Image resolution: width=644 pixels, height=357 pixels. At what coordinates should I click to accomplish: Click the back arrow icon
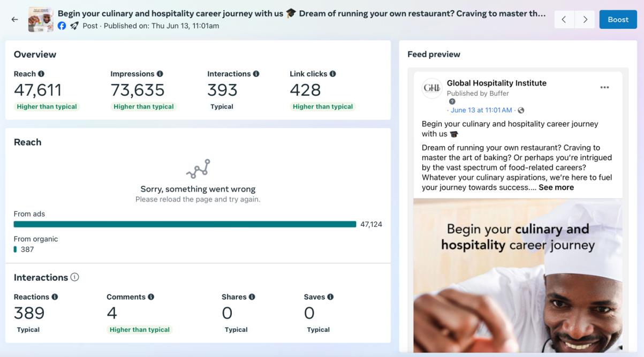tap(14, 19)
